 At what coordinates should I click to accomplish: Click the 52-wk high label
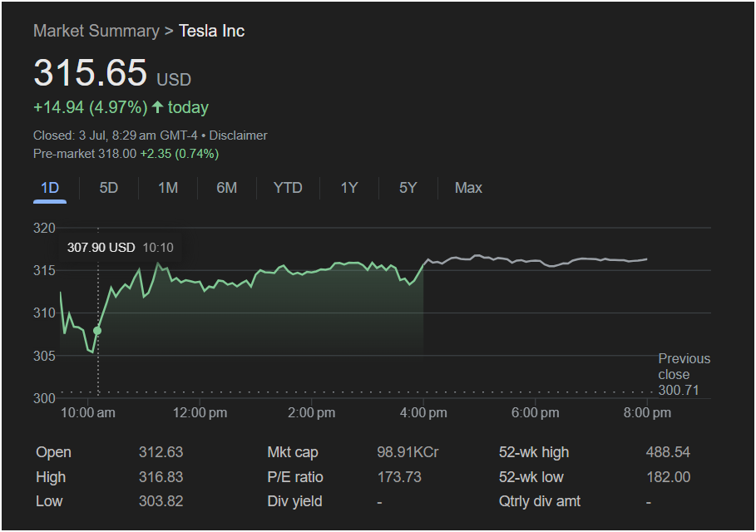(x=534, y=452)
